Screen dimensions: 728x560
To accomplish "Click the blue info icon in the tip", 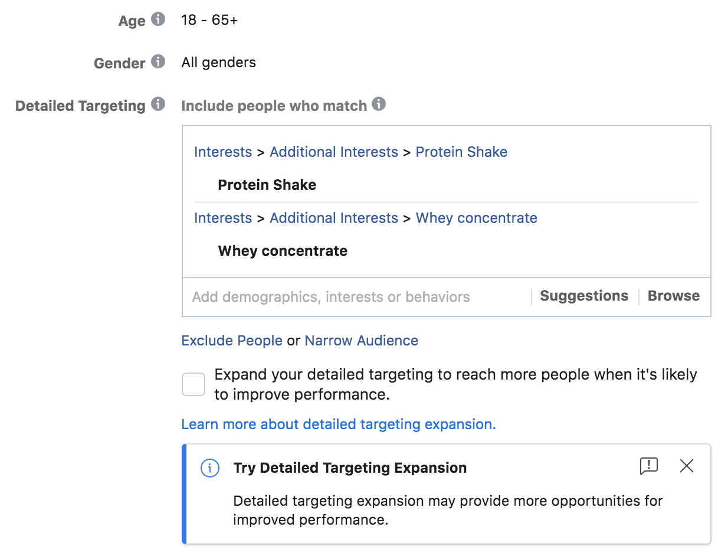I will 210,469.
